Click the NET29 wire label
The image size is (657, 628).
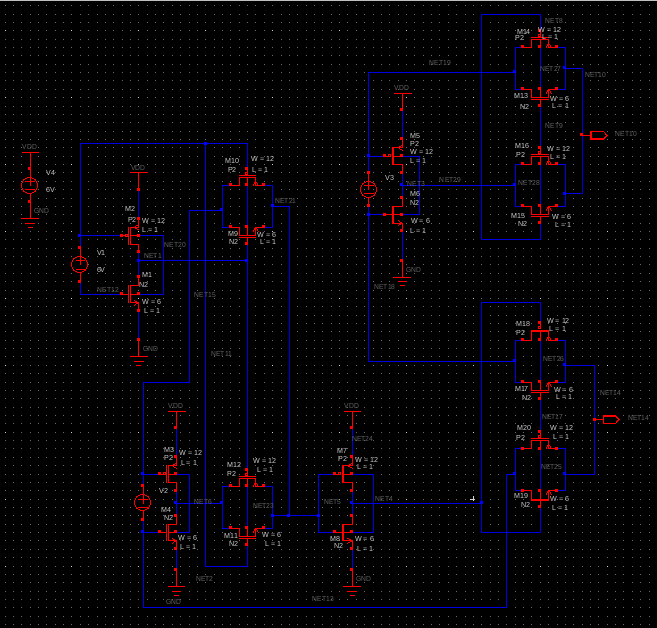(450, 179)
